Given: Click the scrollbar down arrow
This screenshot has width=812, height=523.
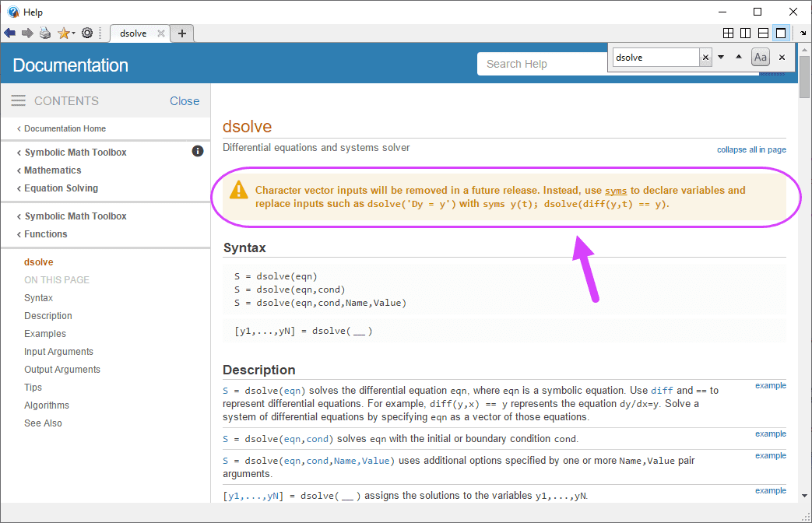Looking at the screenshot, I should (804, 496).
